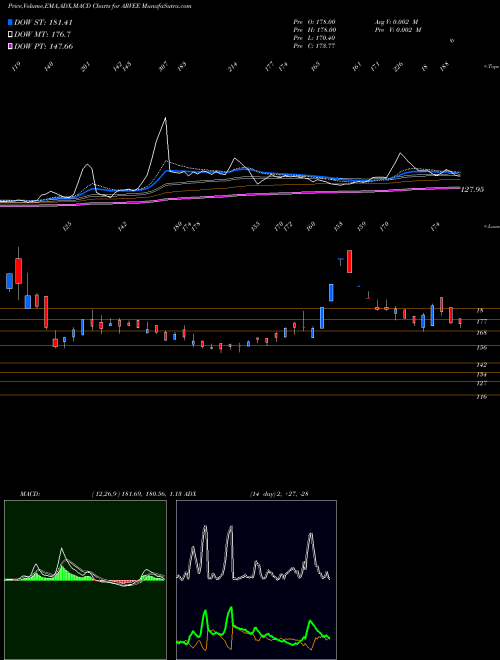500x660 pixels.
Task: Click the 'Pre O: 178.00' value
Action: coord(314,22)
